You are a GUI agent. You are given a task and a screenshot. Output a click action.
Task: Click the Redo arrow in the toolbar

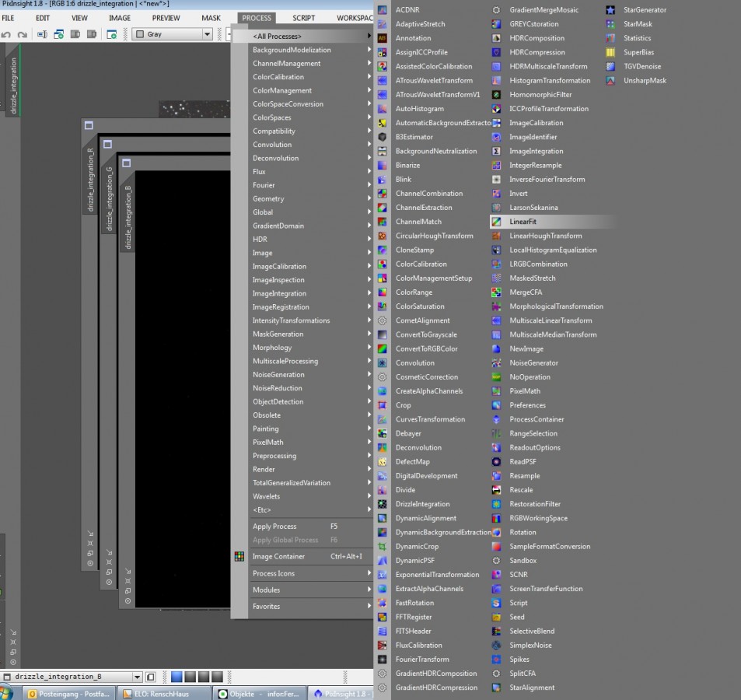tap(23, 34)
